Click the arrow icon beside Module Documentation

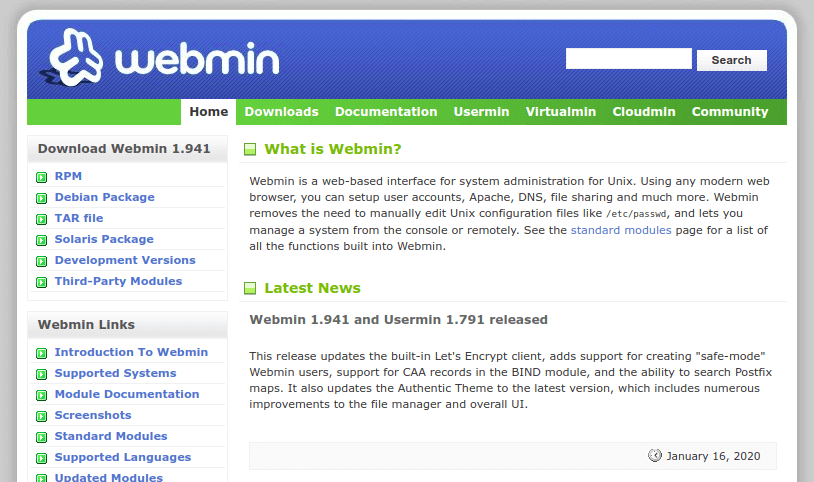[42, 396]
